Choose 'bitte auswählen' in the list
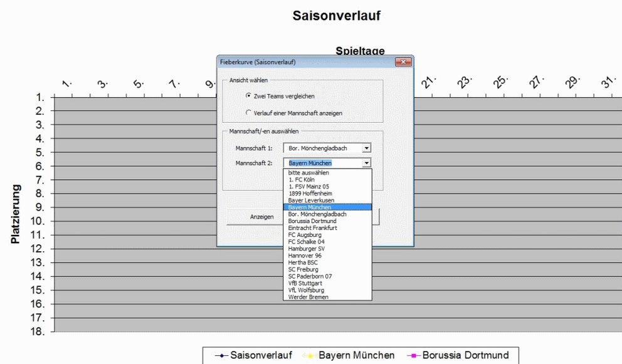This screenshot has width=622, height=364. [327, 173]
